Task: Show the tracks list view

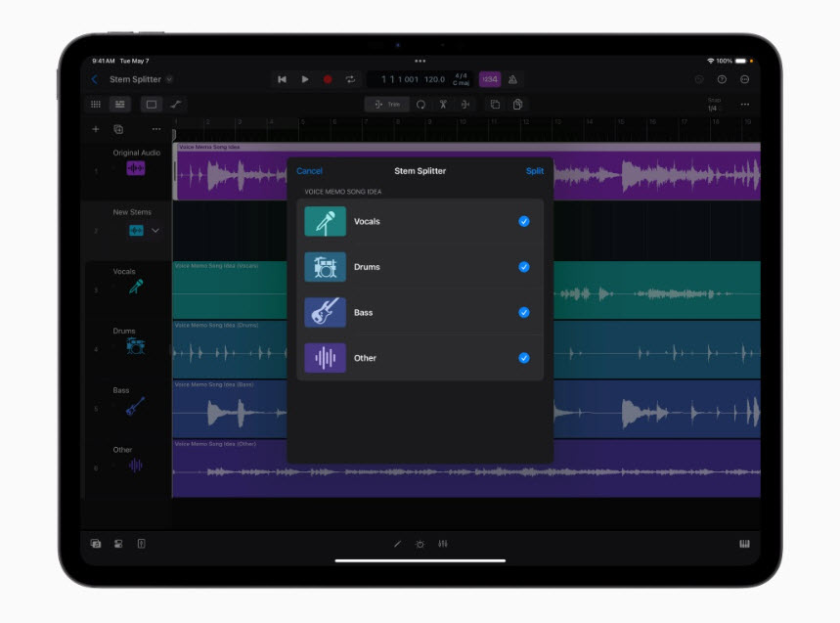Action: [x=120, y=104]
